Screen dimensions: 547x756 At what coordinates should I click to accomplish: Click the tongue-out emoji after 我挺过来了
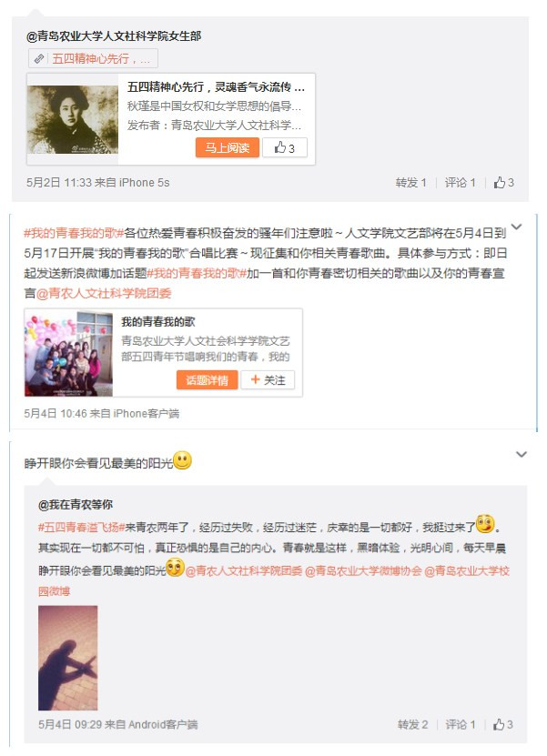pyautogui.click(x=485, y=524)
